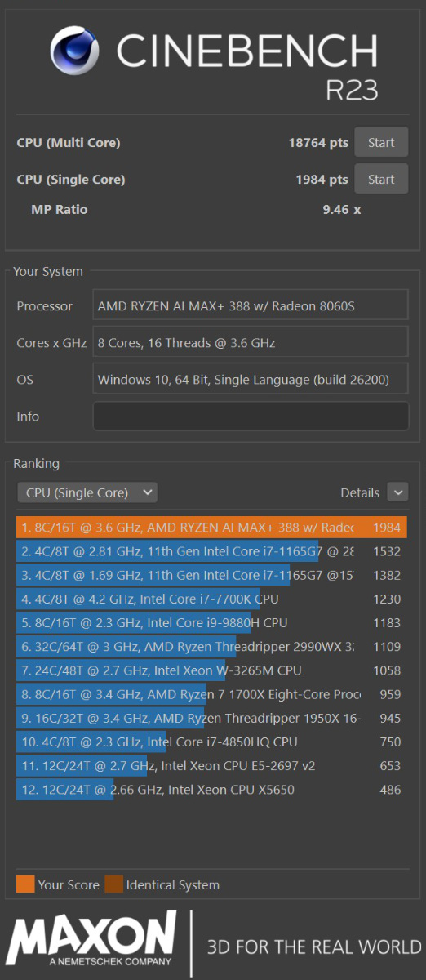Select the Intel Core i7-1165G7 2.81 GHz entry
Image resolution: width=426 pixels, height=980 pixels.
[211, 551]
